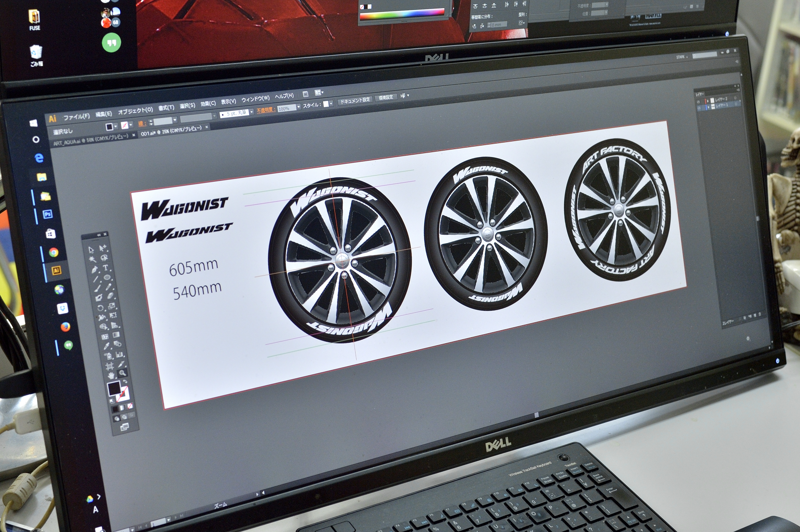Open the オブジェクト(O) menu
The height and width of the screenshot is (532, 800).
coord(136,111)
